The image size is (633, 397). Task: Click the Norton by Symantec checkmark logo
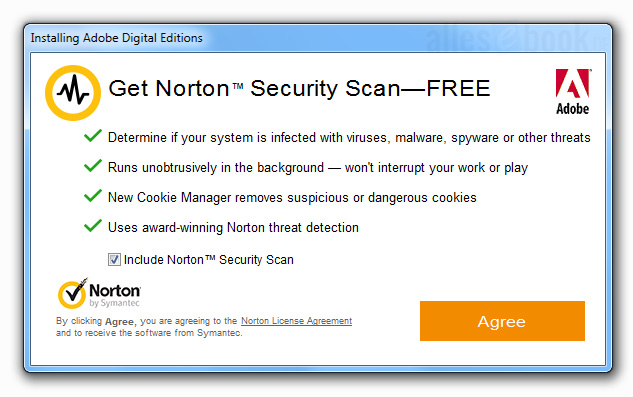coord(99,294)
